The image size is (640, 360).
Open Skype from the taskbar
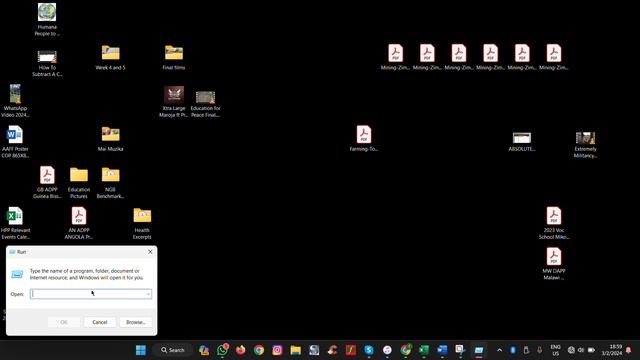pyautogui.click(x=369, y=350)
